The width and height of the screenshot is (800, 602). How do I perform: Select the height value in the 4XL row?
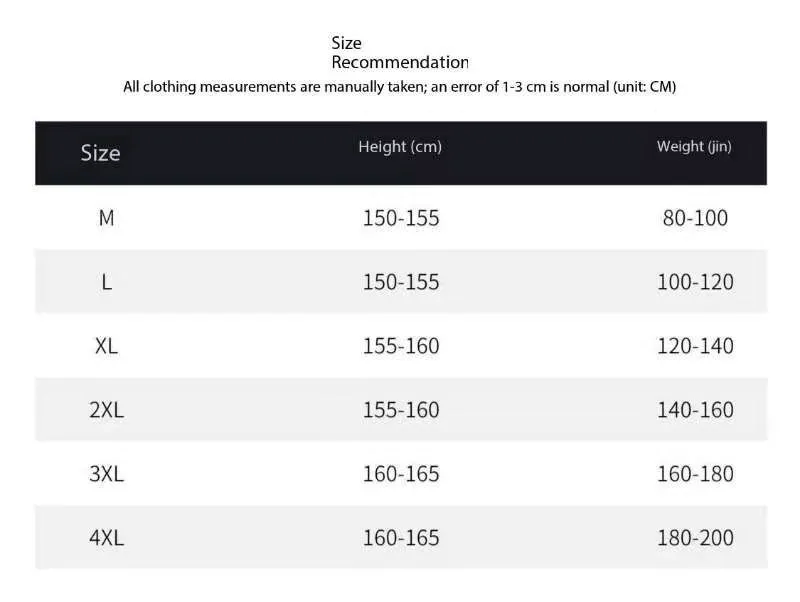tap(401, 538)
